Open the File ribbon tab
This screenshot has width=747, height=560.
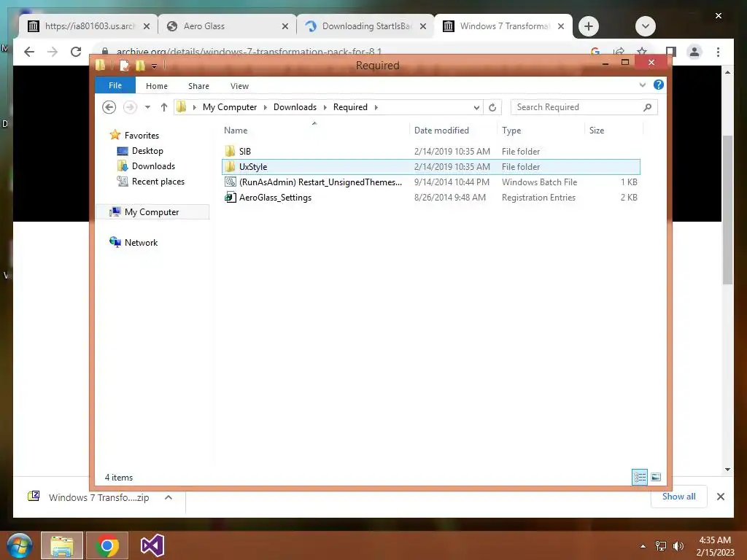[115, 85]
